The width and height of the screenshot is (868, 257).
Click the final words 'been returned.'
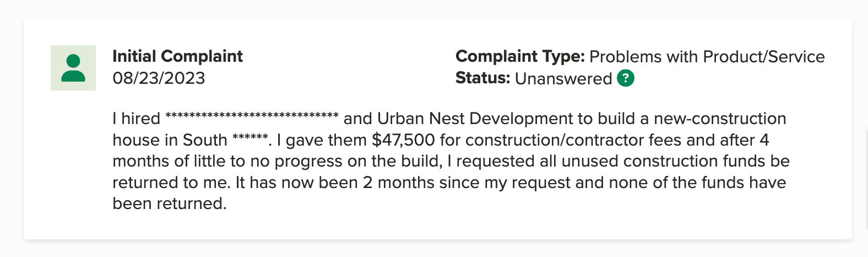coord(169,204)
